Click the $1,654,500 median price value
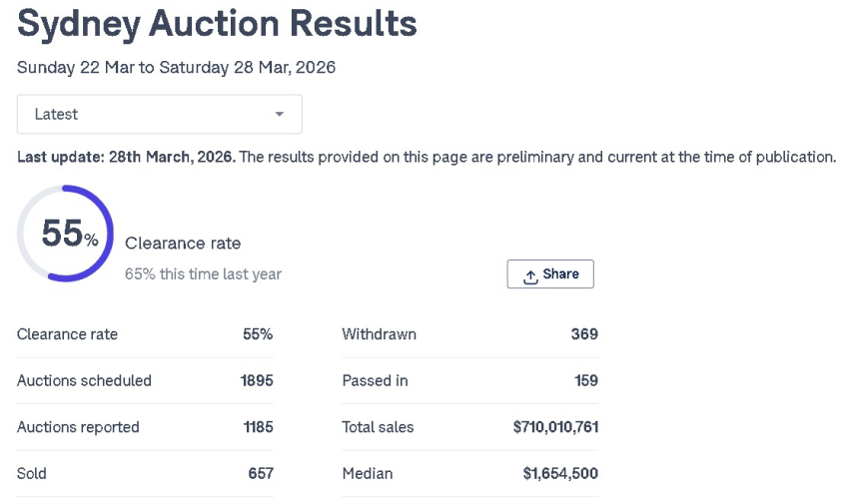This screenshot has width=849, height=504. point(560,473)
